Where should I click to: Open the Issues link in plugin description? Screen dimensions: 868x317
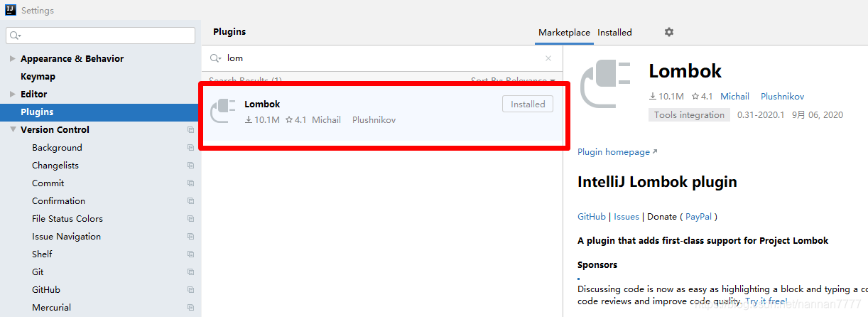[626, 217]
